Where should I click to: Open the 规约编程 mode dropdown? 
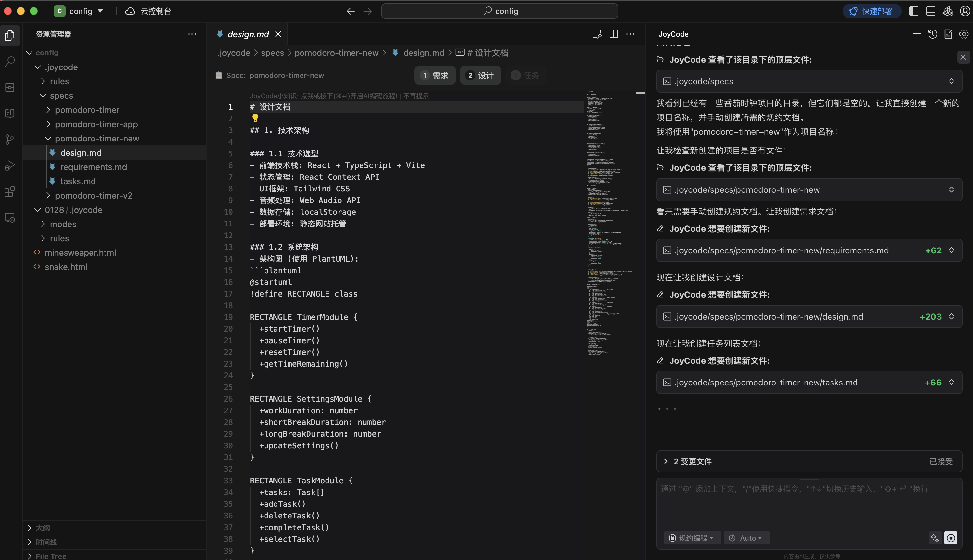click(691, 538)
